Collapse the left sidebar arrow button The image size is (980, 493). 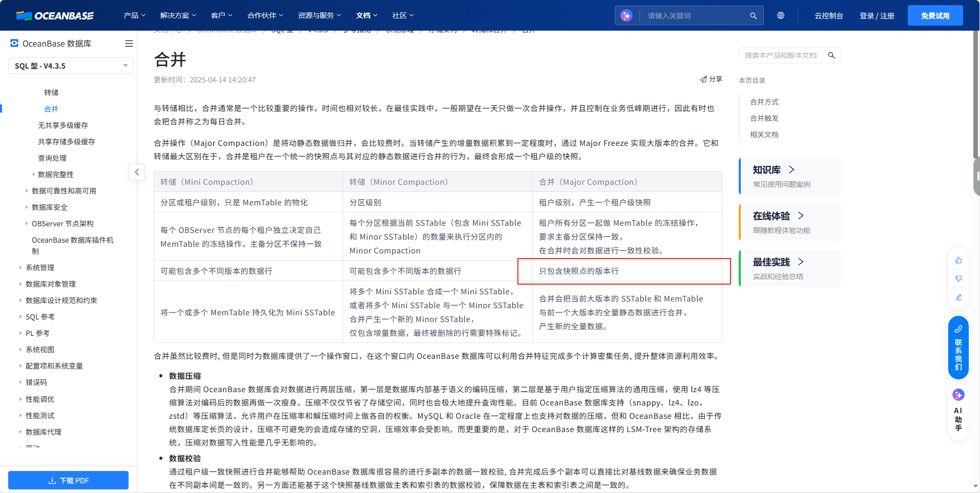pos(137,172)
